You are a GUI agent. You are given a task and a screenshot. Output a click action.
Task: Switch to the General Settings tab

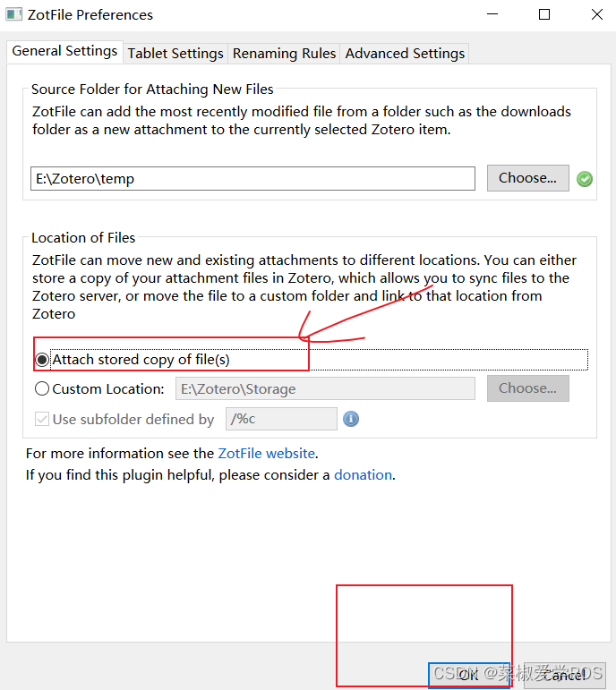point(64,52)
